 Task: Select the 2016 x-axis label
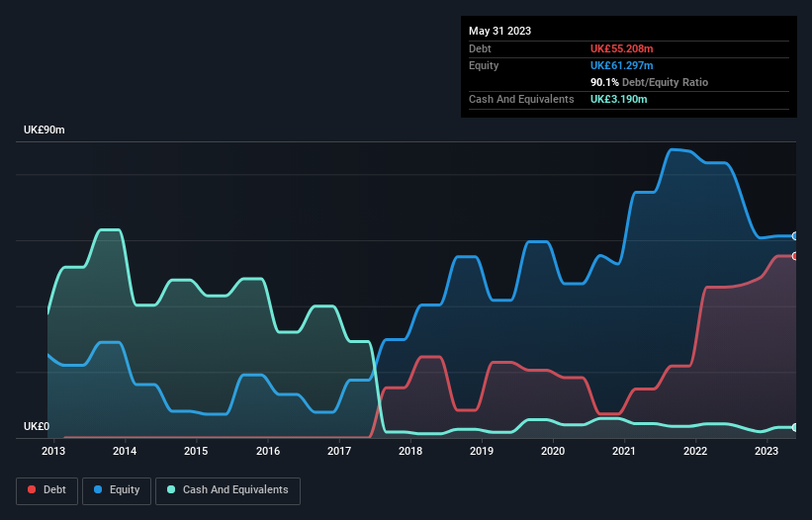[268, 451]
